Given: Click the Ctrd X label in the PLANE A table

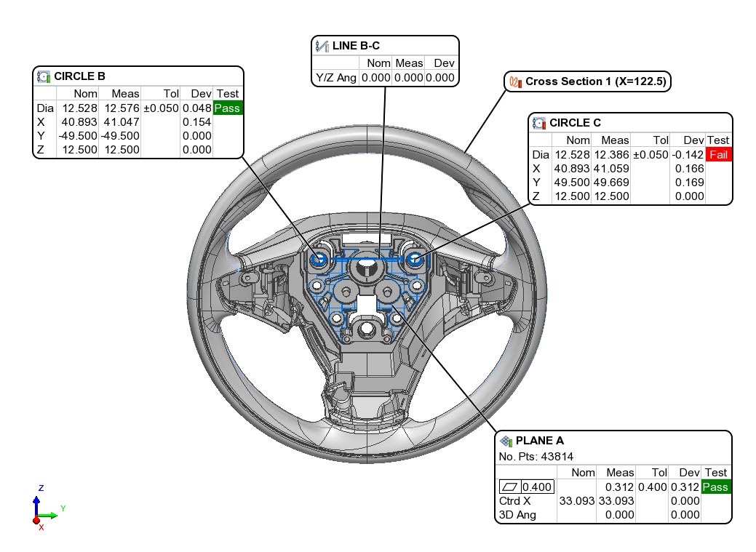Looking at the screenshot, I should (514, 501).
